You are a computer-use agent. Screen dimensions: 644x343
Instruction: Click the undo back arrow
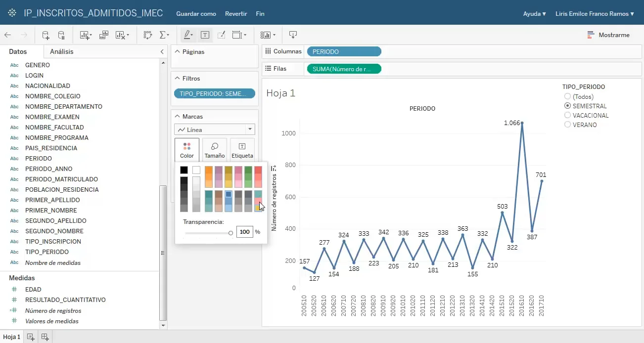pyautogui.click(x=7, y=35)
